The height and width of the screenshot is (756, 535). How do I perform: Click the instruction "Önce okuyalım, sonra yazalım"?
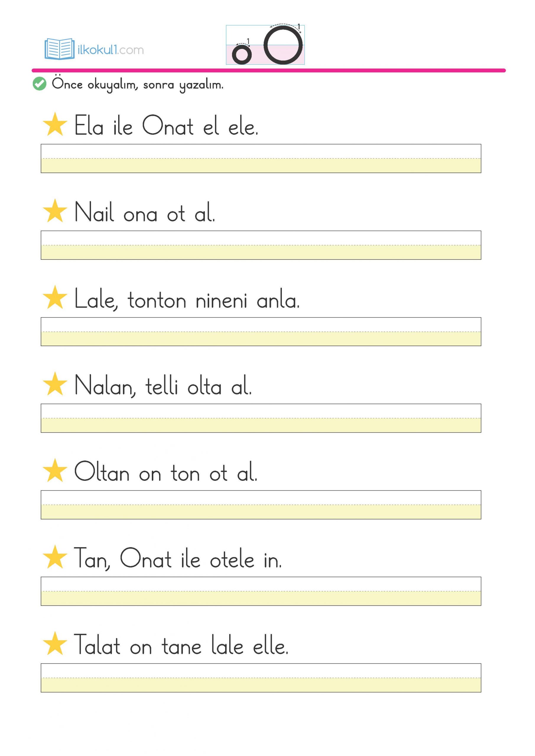137,85
